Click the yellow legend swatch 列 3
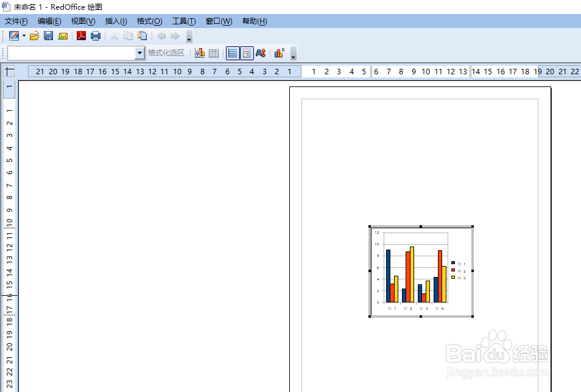The height and width of the screenshot is (392, 581). (452, 277)
